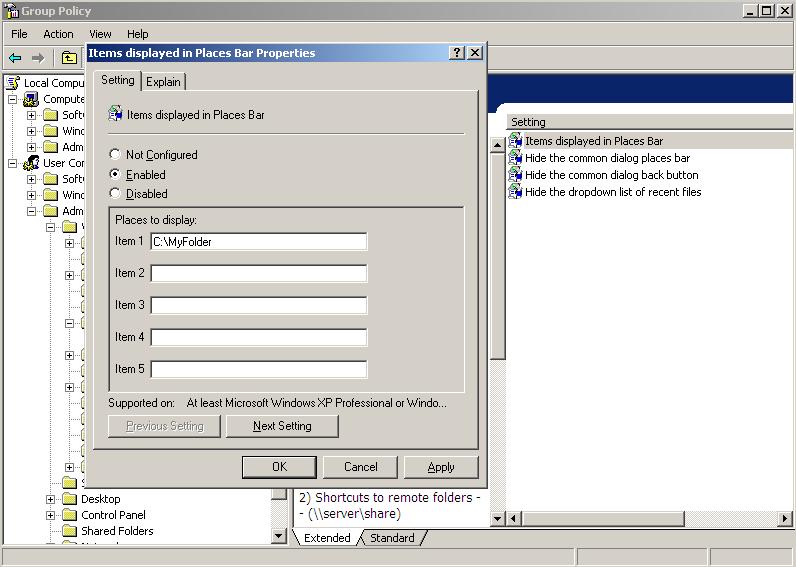Expand the Control Panel folder node

pyautogui.click(x=50, y=515)
